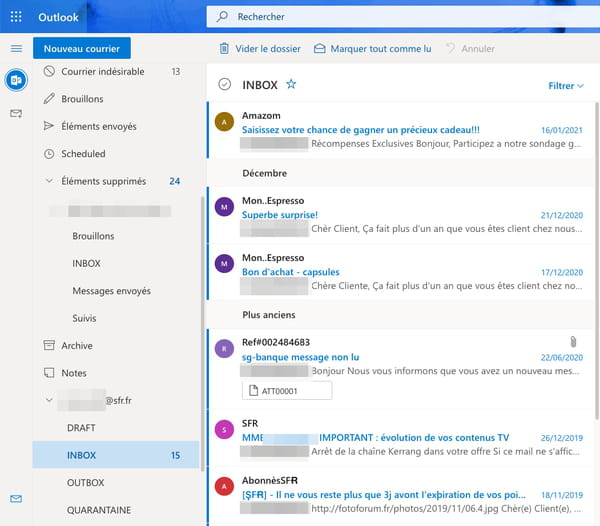This screenshot has width=600, height=526.
Task: Click the SFR sender avatar
Action: pyautogui.click(x=224, y=430)
